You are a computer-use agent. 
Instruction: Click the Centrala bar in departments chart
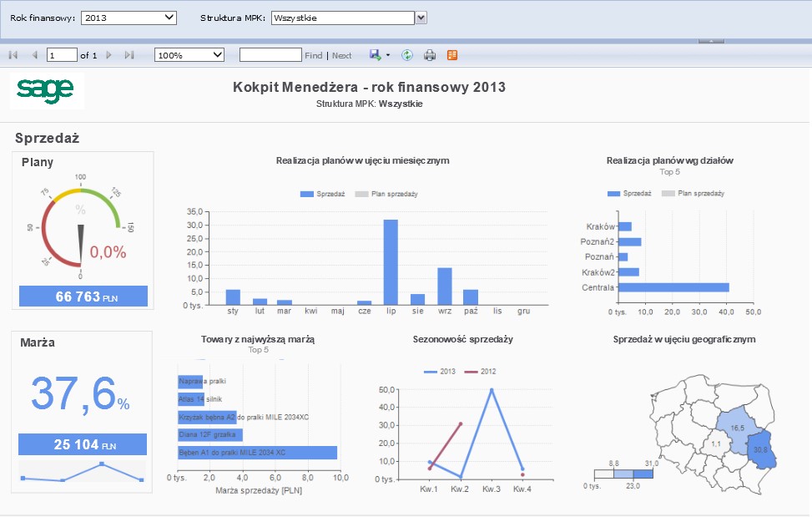[x=673, y=287]
